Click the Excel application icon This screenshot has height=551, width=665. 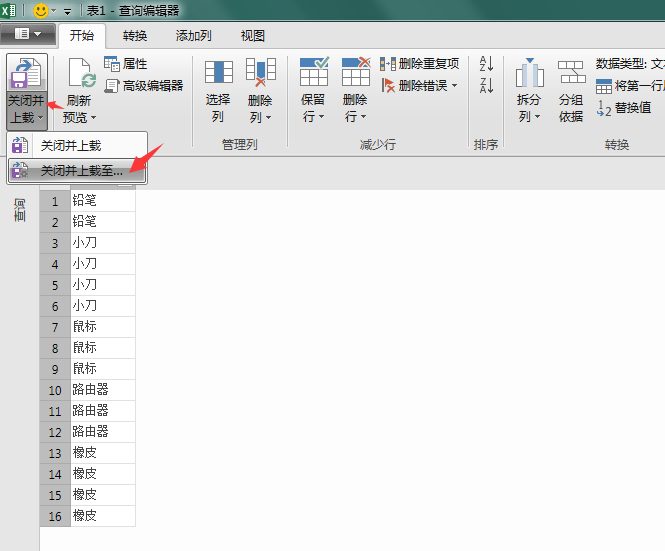click(8, 10)
